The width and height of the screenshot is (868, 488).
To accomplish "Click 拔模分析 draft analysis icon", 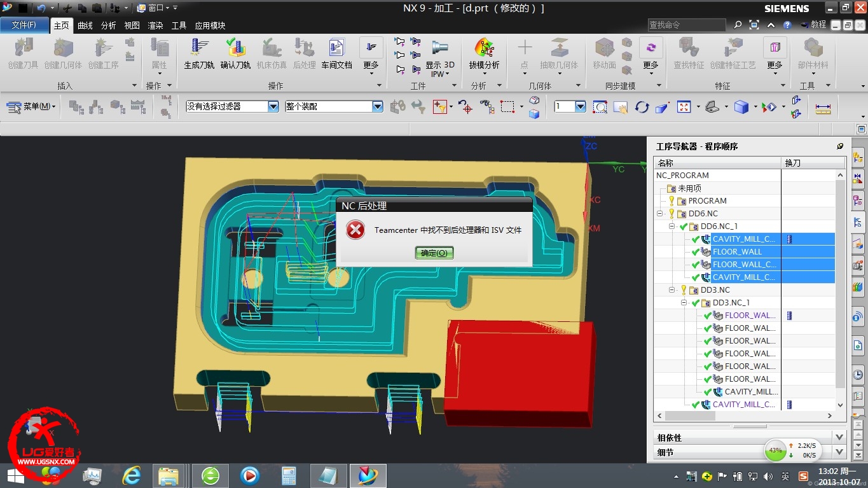I will [484, 53].
